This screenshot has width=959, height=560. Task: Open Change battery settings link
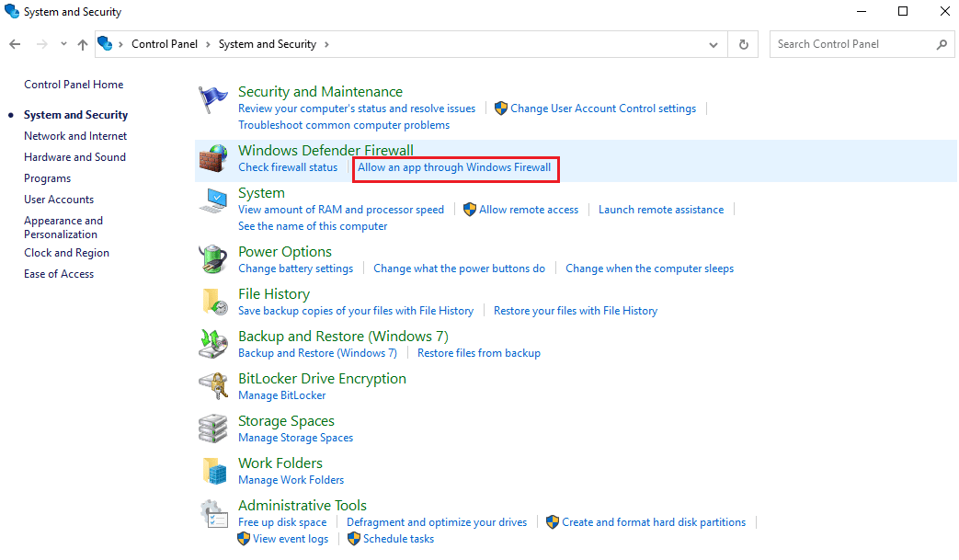[x=295, y=269]
